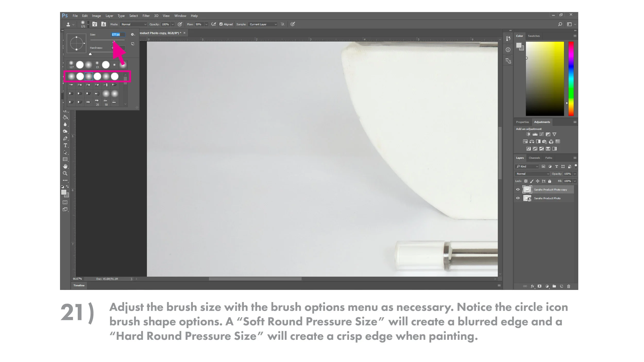Add Brightness/Contrast adjustment
The height and width of the screenshot is (362, 644).
click(x=528, y=134)
